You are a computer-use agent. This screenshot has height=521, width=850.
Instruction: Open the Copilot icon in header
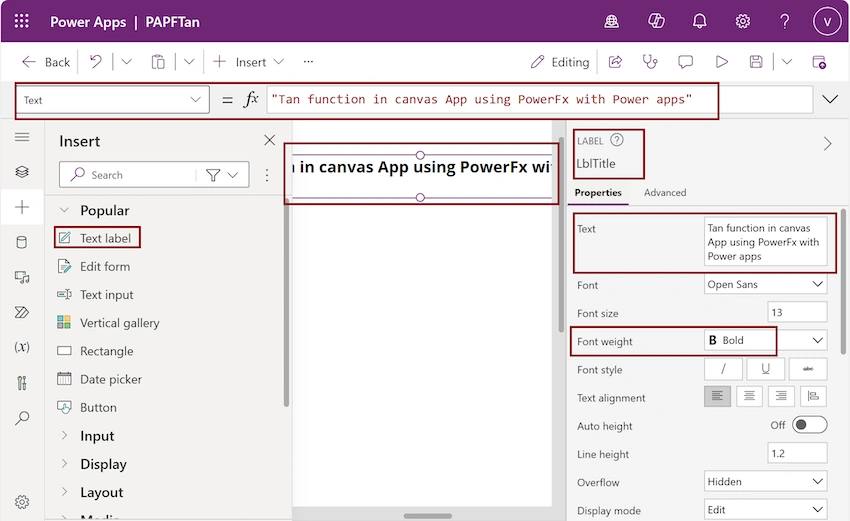656,21
